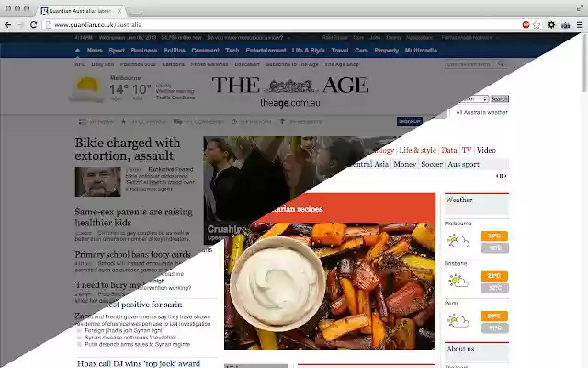Open the gear extension icon

click(551, 25)
